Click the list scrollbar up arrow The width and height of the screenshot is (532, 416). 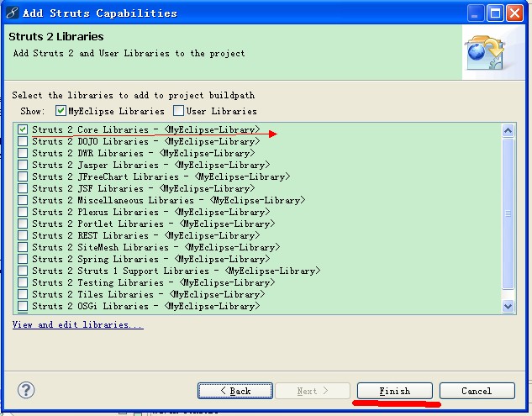point(508,130)
